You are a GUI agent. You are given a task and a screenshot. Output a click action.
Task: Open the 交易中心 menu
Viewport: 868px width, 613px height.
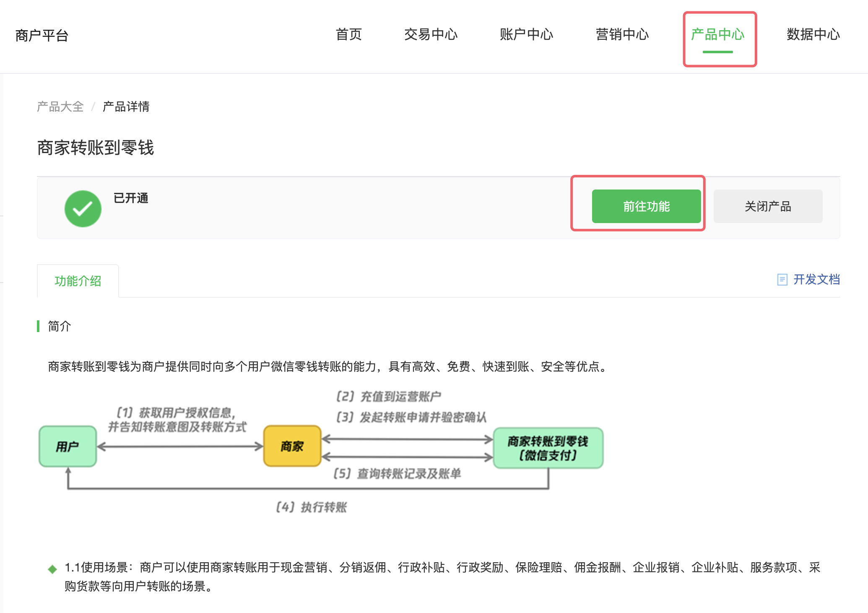pyautogui.click(x=431, y=34)
